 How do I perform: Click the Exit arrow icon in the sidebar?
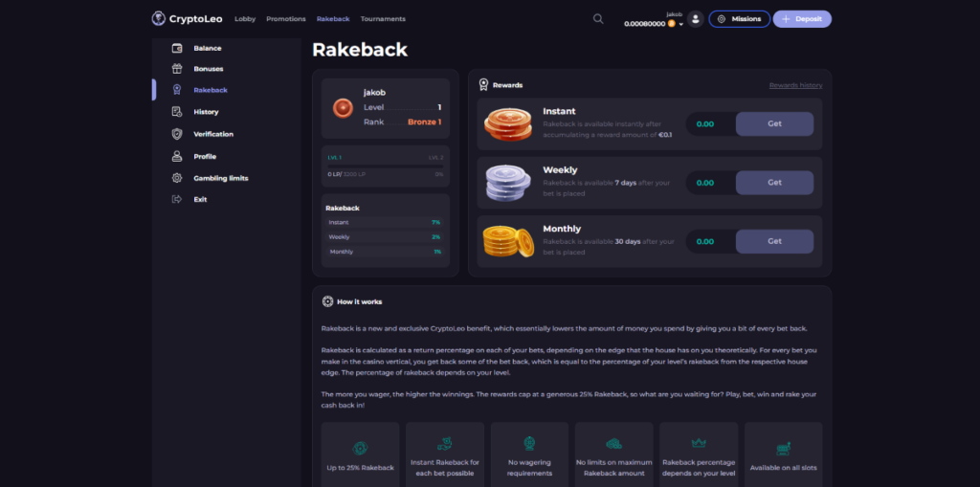pos(177,199)
